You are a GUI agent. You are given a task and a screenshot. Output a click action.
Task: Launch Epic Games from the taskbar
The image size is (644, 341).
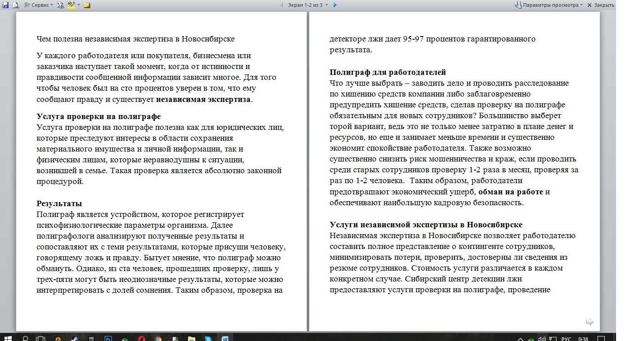pyautogui.click(x=92, y=338)
